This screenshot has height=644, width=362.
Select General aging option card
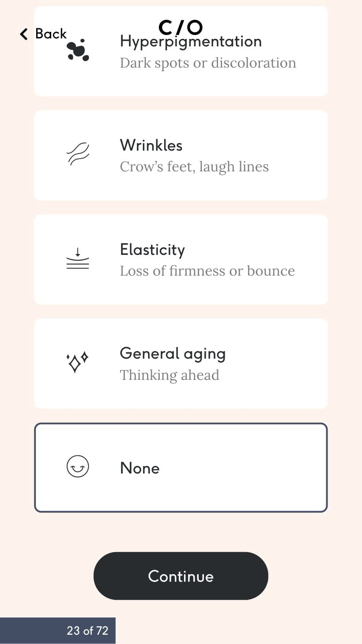tap(181, 364)
